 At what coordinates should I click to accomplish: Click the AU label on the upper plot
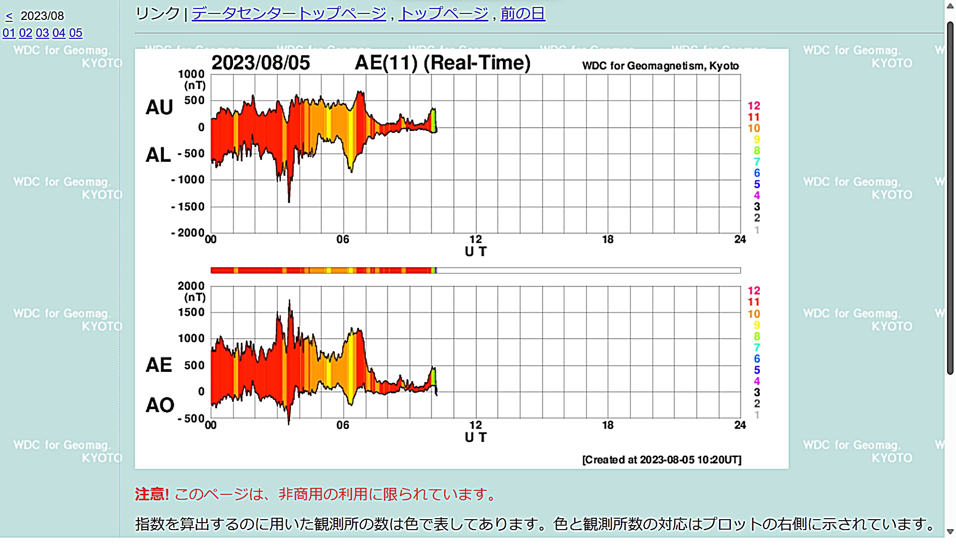click(159, 107)
